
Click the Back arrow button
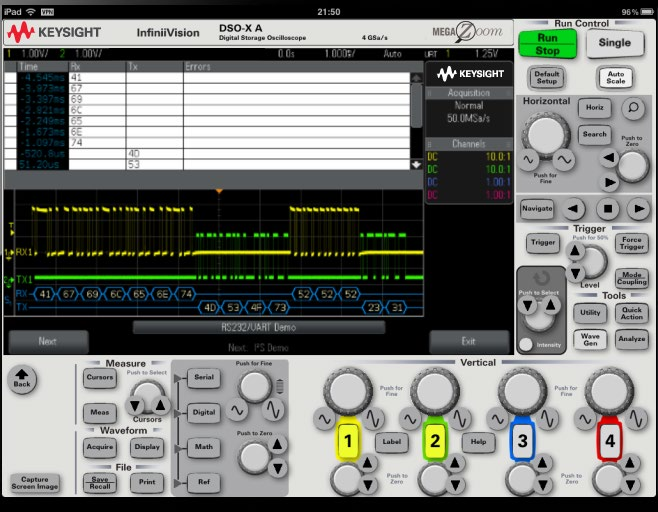(x=21, y=379)
